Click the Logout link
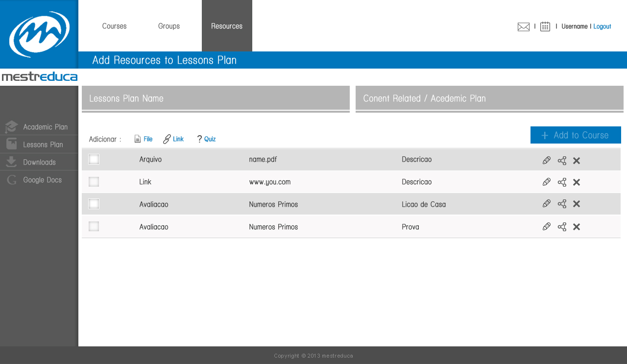The height and width of the screenshot is (364, 627). (602, 26)
